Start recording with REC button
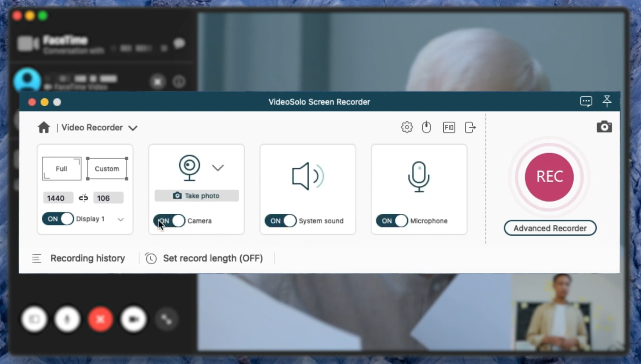The width and height of the screenshot is (641, 364). point(550,177)
